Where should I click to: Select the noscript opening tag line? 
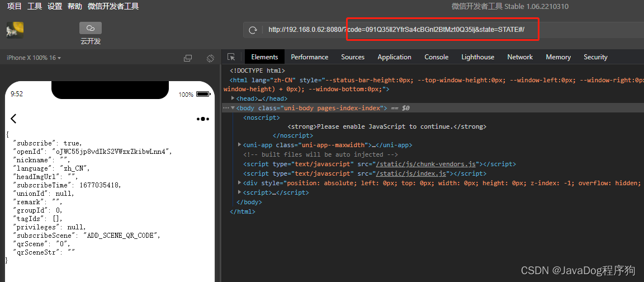pyautogui.click(x=261, y=117)
